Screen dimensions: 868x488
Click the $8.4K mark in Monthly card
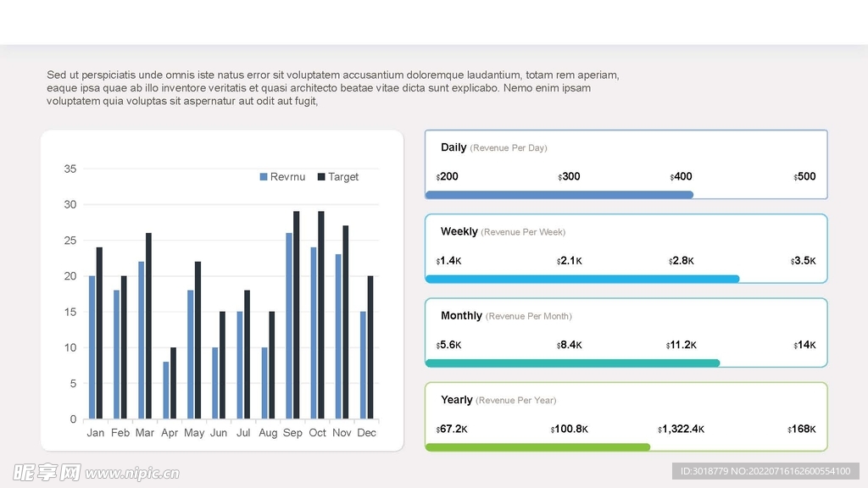click(x=569, y=345)
